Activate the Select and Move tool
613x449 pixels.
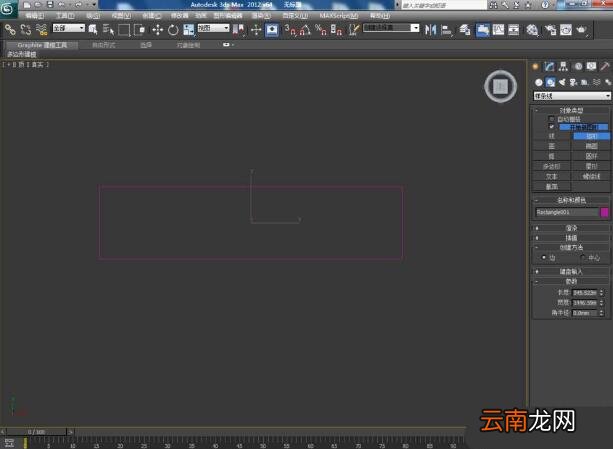[158, 30]
